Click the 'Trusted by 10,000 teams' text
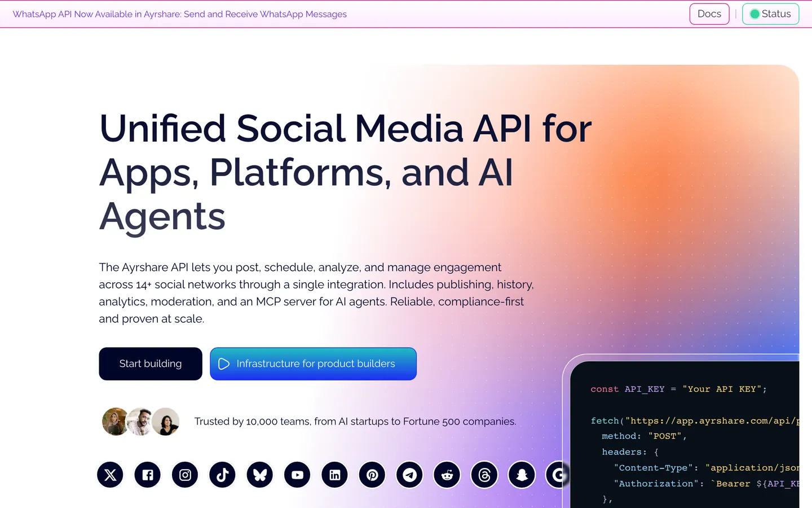812x508 pixels. [x=355, y=422]
